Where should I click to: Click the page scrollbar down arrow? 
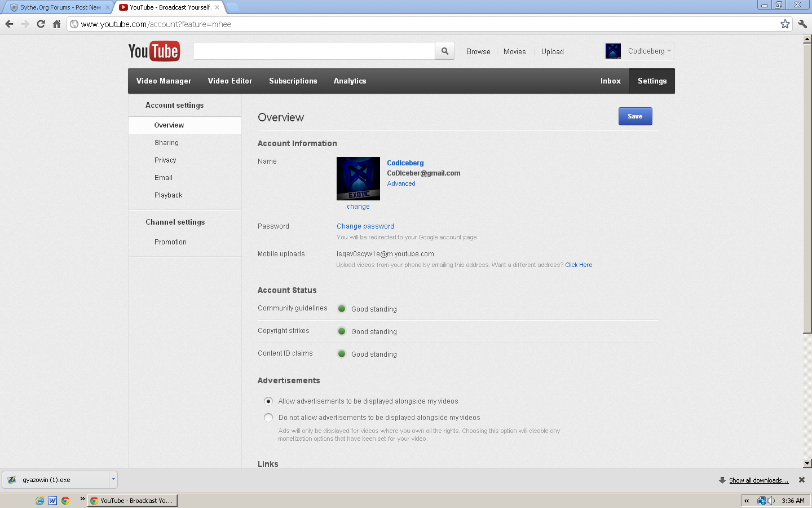point(807,463)
